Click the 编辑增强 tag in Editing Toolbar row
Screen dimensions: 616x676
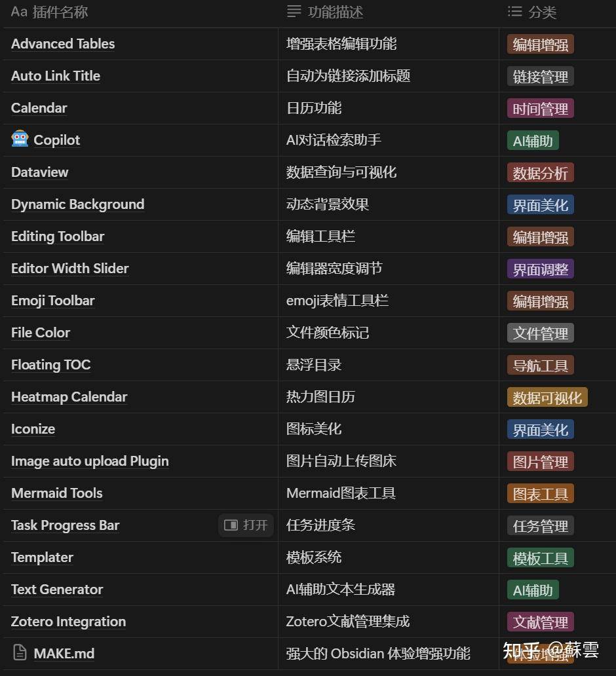click(541, 236)
